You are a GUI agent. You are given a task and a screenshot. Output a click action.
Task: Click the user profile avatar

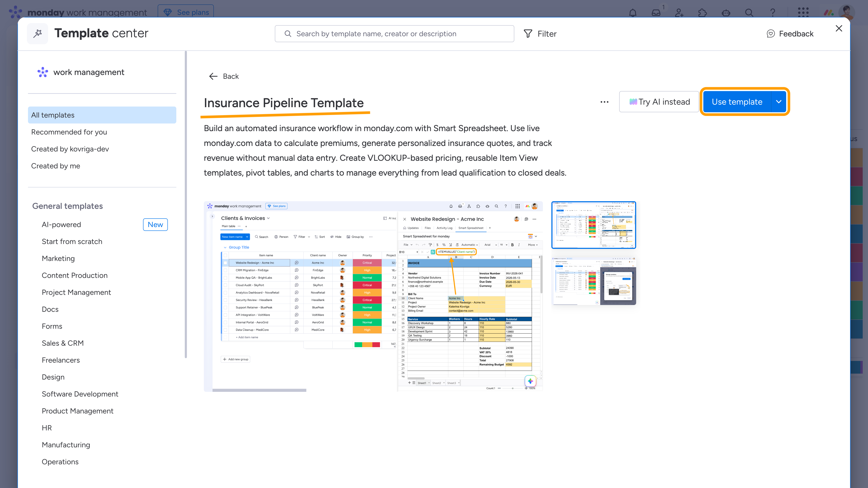pos(846,12)
